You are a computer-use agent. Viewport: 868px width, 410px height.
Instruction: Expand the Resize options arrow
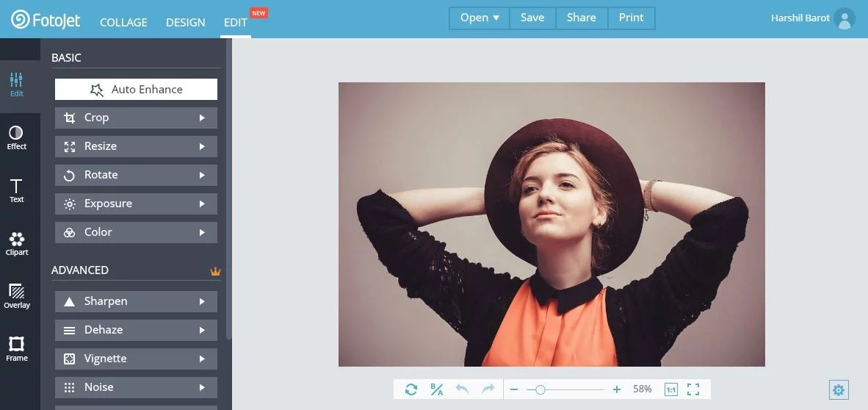point(202,147)
